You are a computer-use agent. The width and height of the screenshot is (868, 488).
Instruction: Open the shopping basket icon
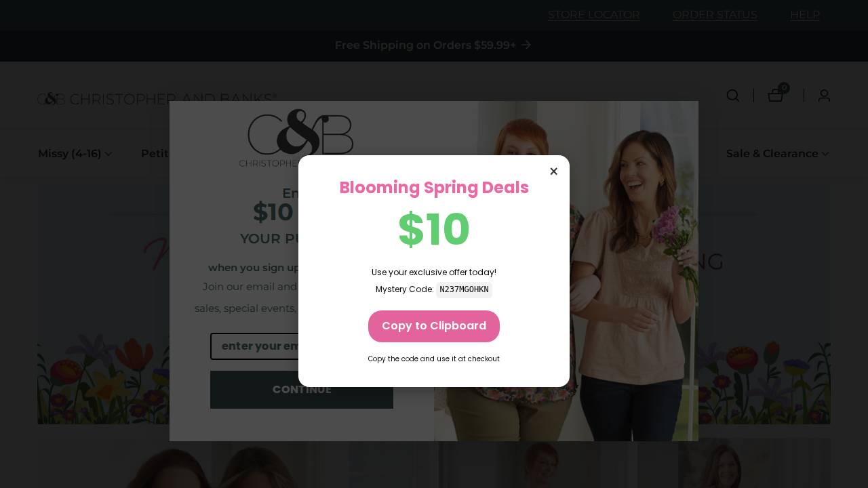[x=776, y=96]
